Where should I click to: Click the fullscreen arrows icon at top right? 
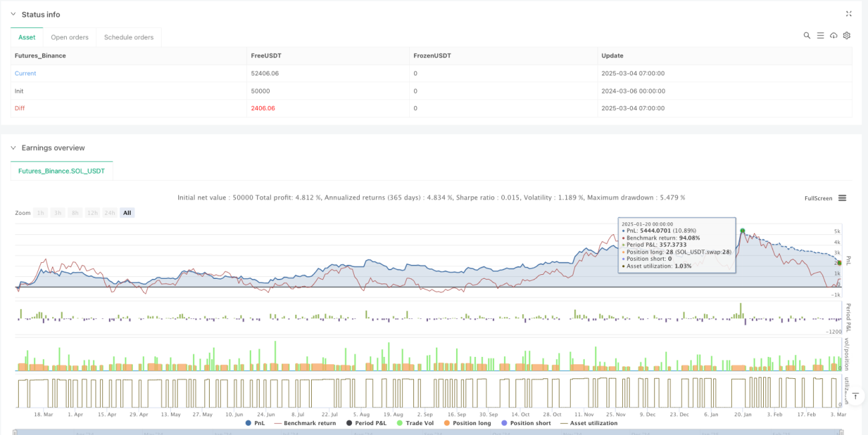[849, 13]
